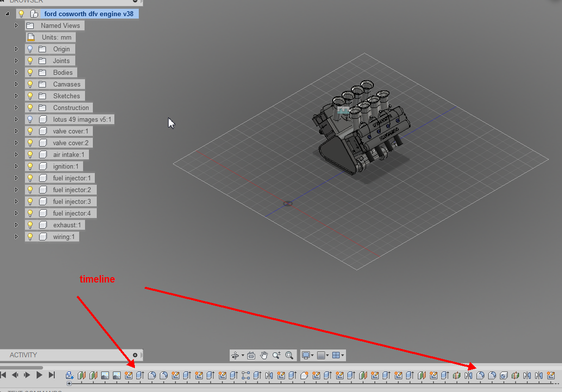The height and width of the screenshot is (392, 562).
Task: Click the Look At icon
Action: pyautogui.click(x=251, y=355)
